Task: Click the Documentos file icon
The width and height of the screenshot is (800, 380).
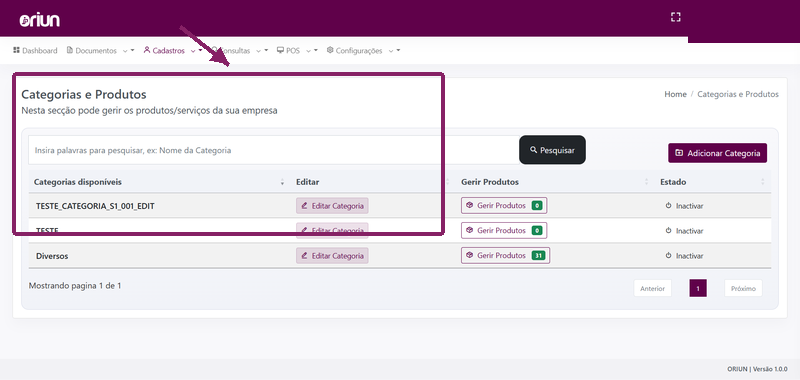Action: 70,50
